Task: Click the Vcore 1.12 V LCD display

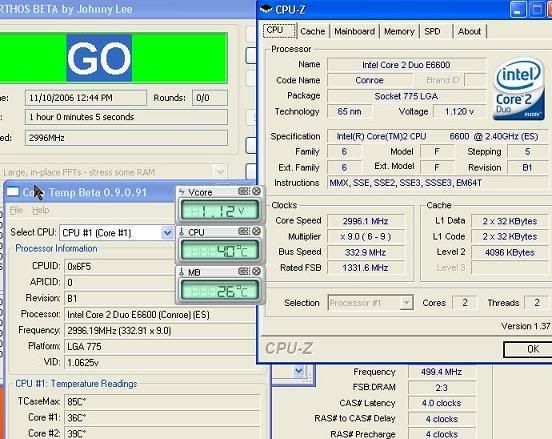Action: pyautogui.click(x=220, y=211)
